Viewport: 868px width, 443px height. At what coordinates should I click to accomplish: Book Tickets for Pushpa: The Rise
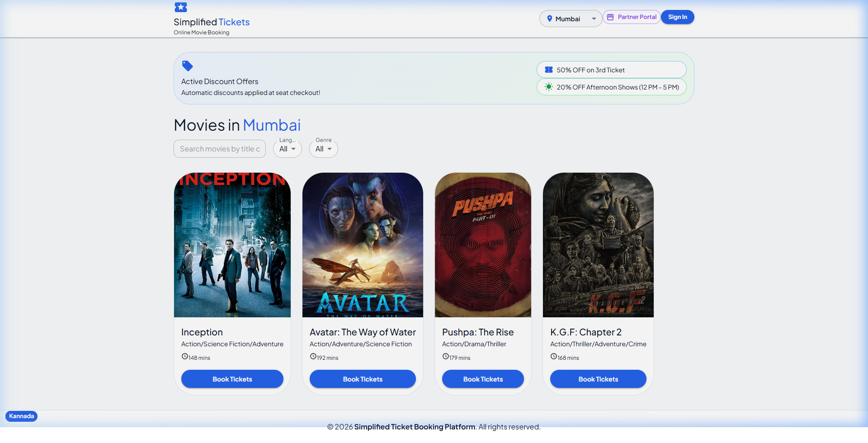click(x=483, y=379)
